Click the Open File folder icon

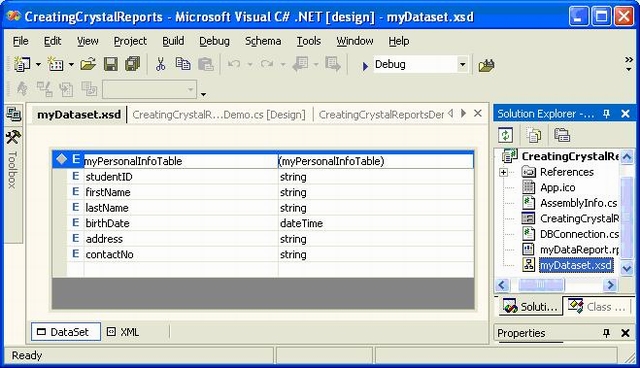click(x=88, y=64)
